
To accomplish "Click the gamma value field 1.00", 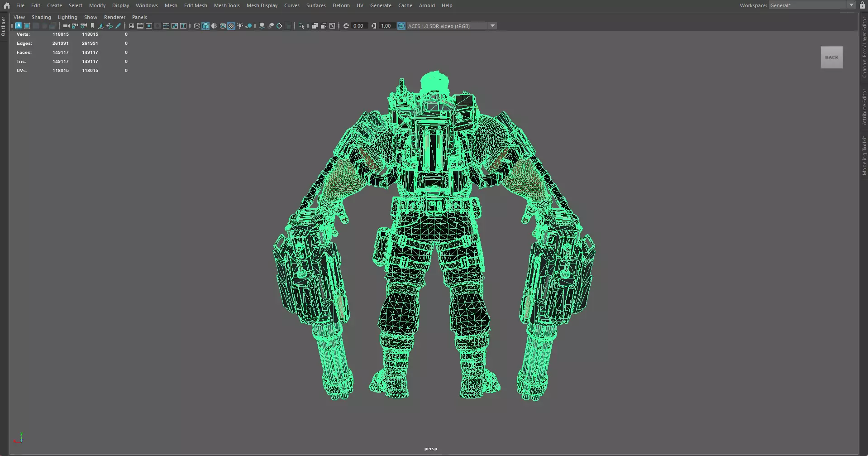I will pos(387,26).
